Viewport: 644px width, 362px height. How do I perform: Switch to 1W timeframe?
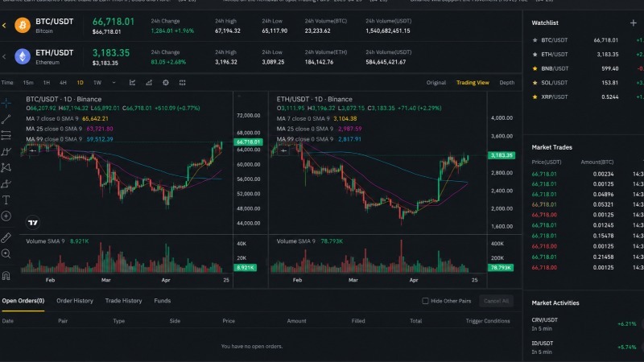coord(97,83)
